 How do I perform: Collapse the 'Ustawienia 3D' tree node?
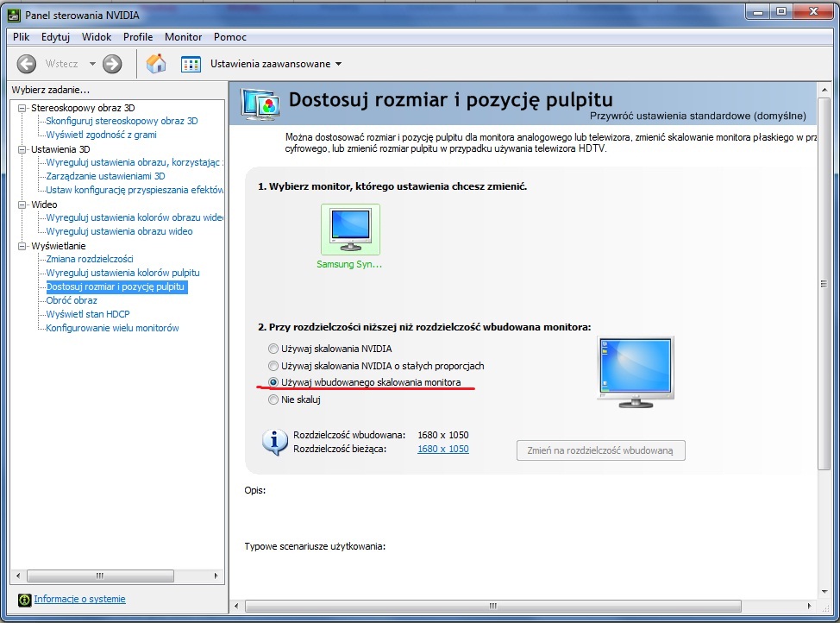tap(22, 149)
